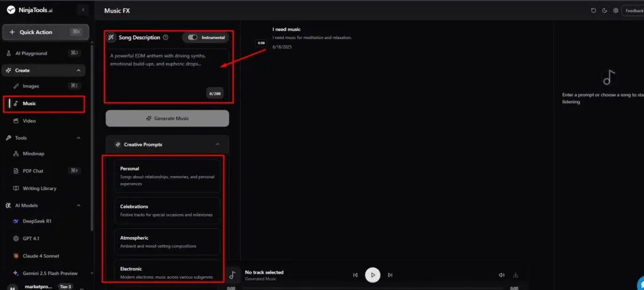The width and height of the screenshot is (644, 290).
Task: Open Video in the sidebar
Action: tap(29, 120)
